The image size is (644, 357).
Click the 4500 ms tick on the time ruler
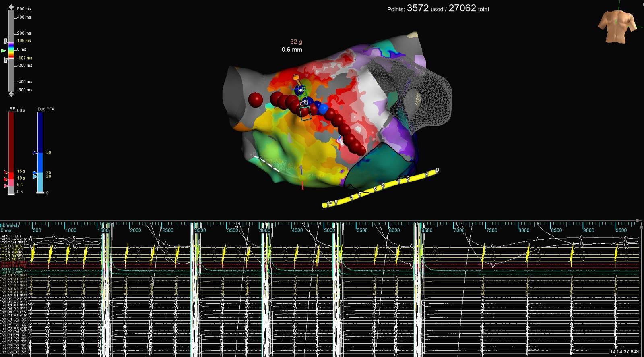tap(297, 230)
